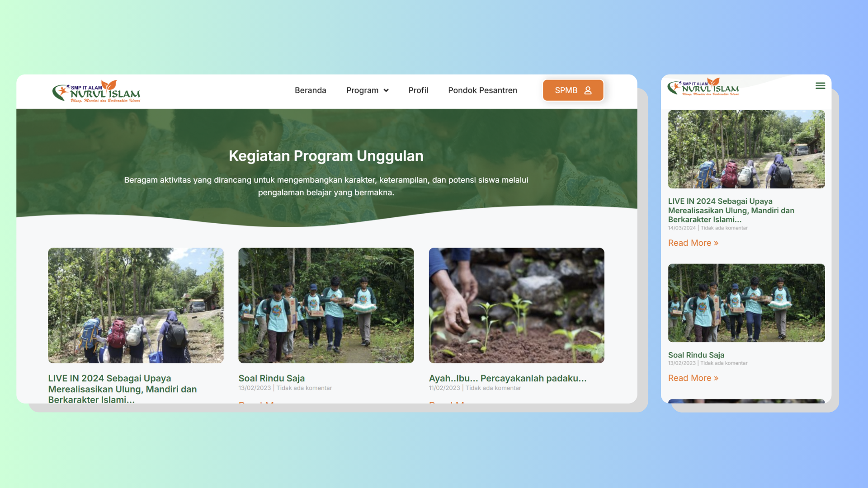Viewport: 868px width, 488px height.
Task: Open the Profil menu item
Action: (418, 90)
